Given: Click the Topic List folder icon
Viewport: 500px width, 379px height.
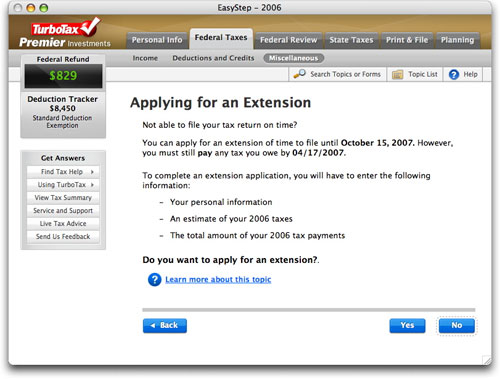Looking at the screenshot, I should tap(397, 74).
